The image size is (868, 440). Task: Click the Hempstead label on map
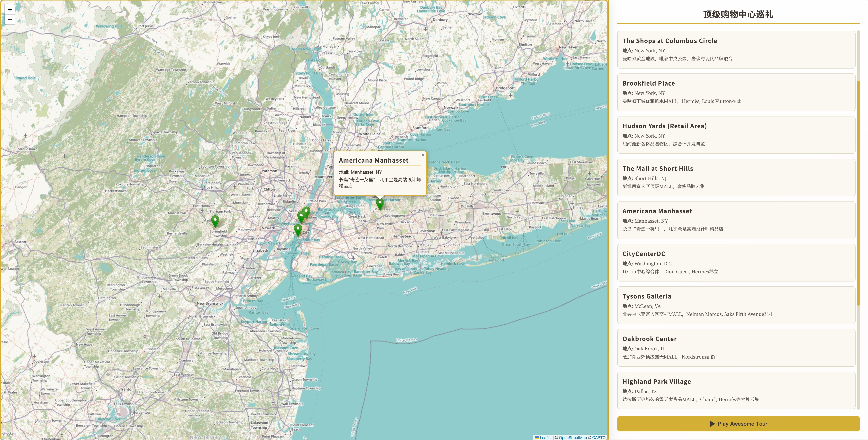[x=402, y=237]
